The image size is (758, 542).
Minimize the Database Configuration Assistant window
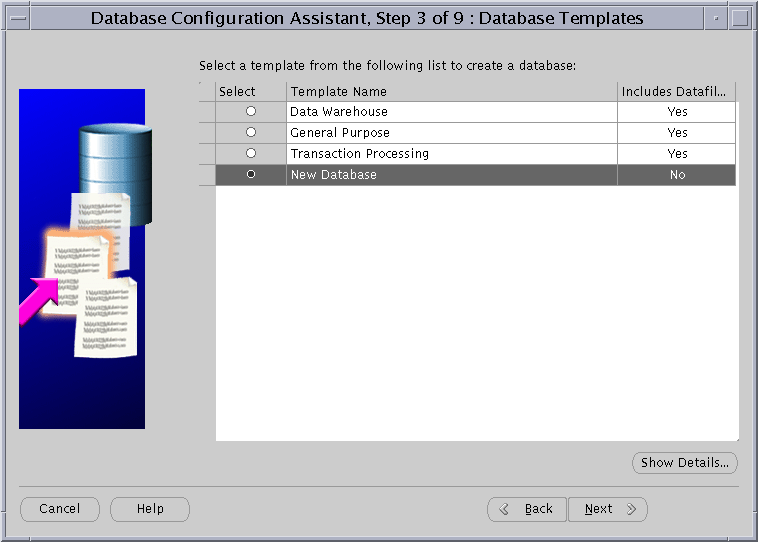715,18
